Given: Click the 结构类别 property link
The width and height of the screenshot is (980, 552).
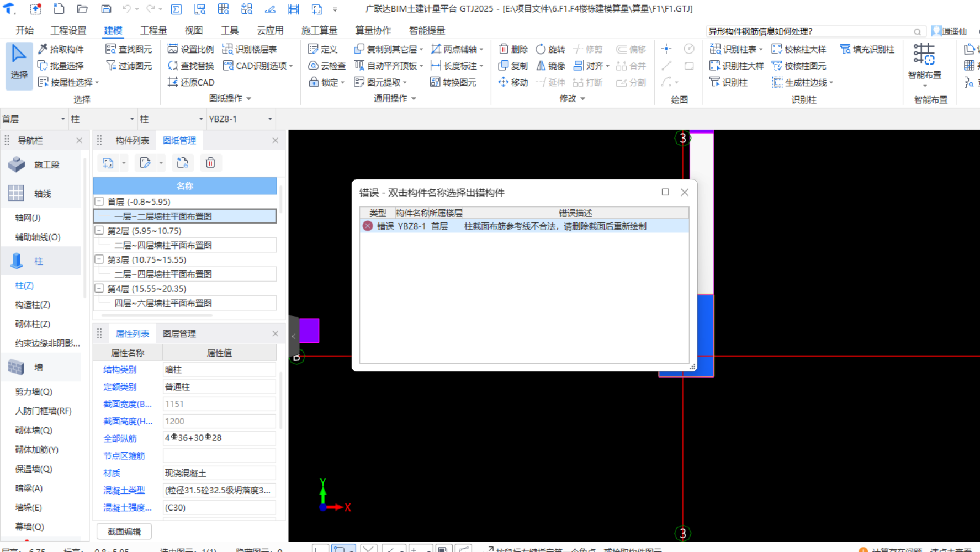Looking at the screenshot, I should (120, 369).
